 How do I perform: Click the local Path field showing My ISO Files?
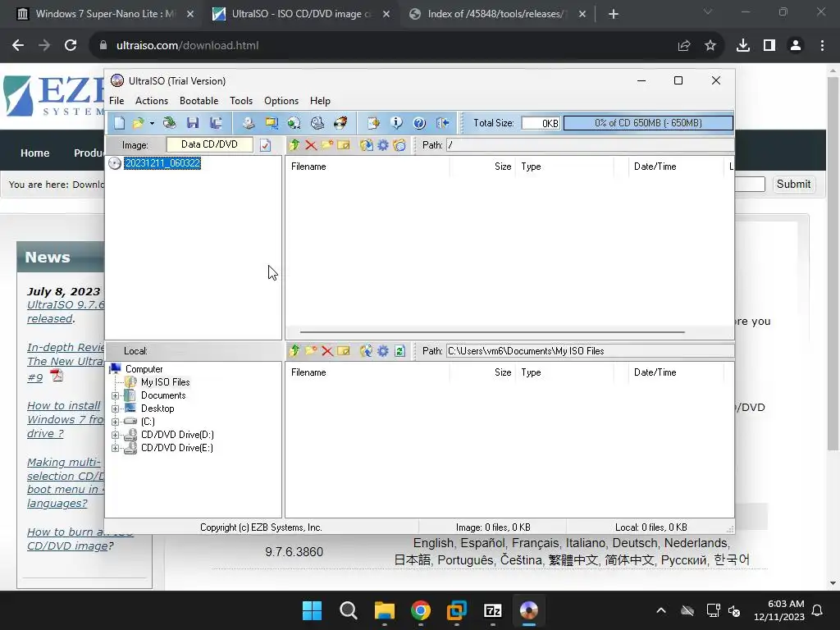(589, 351)
